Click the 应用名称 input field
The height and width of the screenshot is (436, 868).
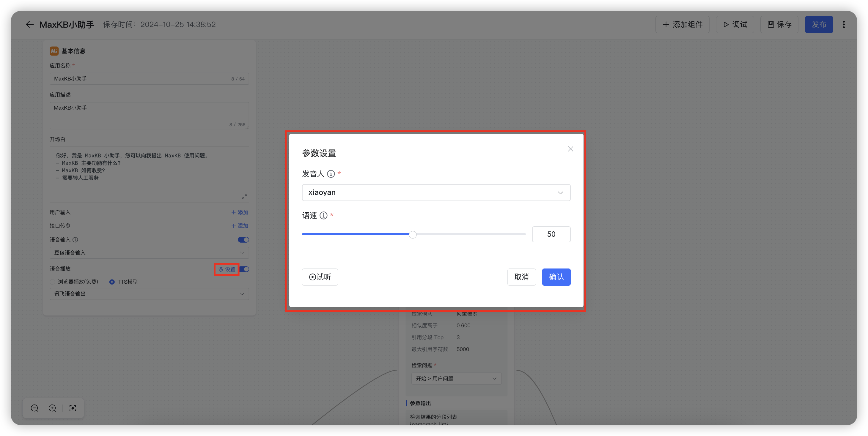pos(149,79)
